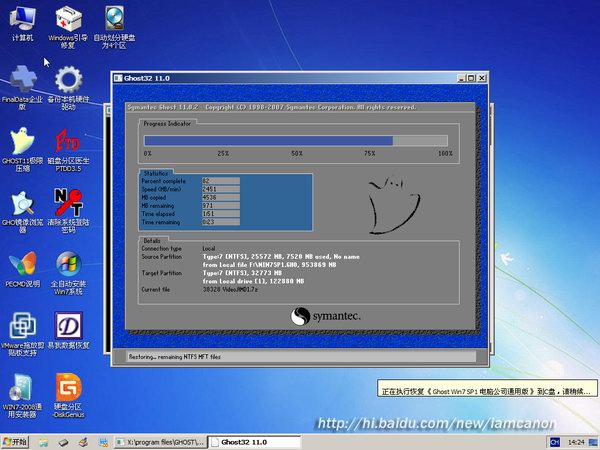
Task: Click the Ghost restore progress bar
Action: [296, 140]
